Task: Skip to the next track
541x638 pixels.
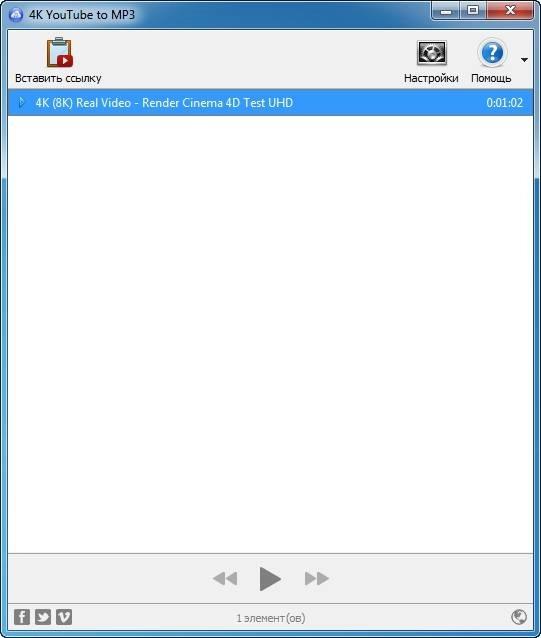Action: 316,578
